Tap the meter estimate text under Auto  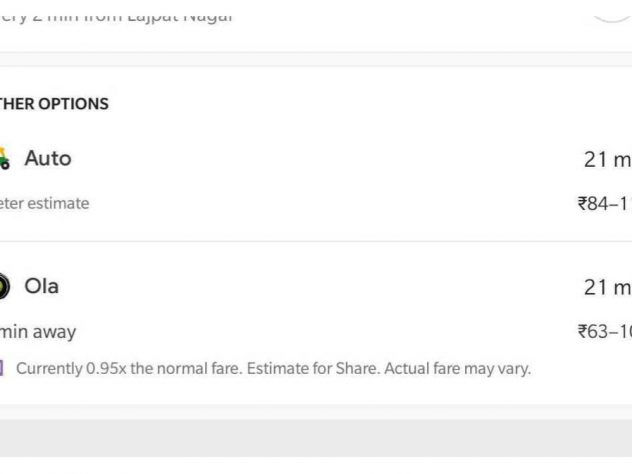(44, 204)
